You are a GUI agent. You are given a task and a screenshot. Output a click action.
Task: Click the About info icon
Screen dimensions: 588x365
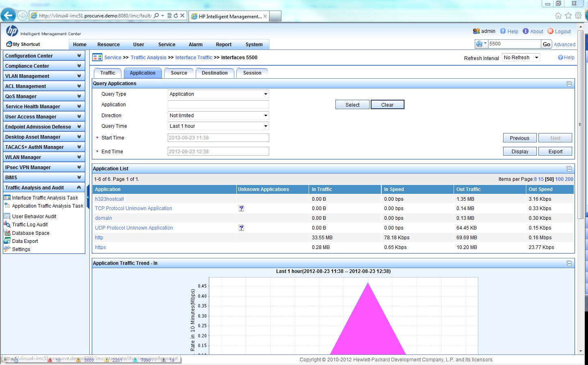tap(525, 31)
